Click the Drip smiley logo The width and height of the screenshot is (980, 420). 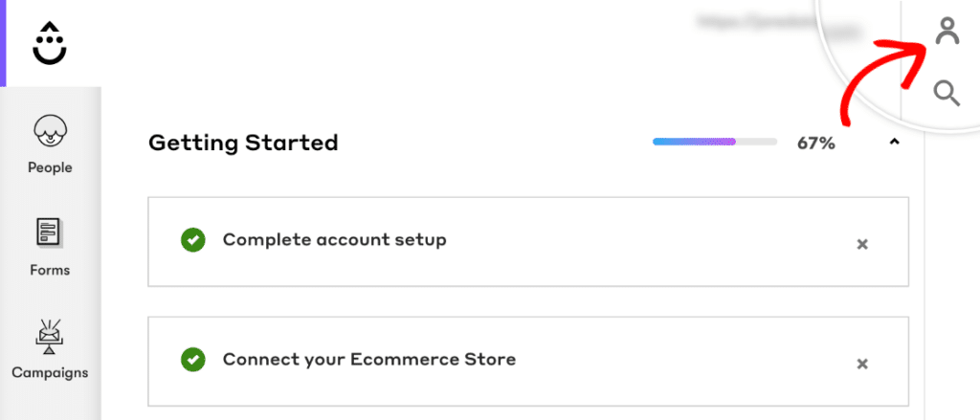pos(50,43)
